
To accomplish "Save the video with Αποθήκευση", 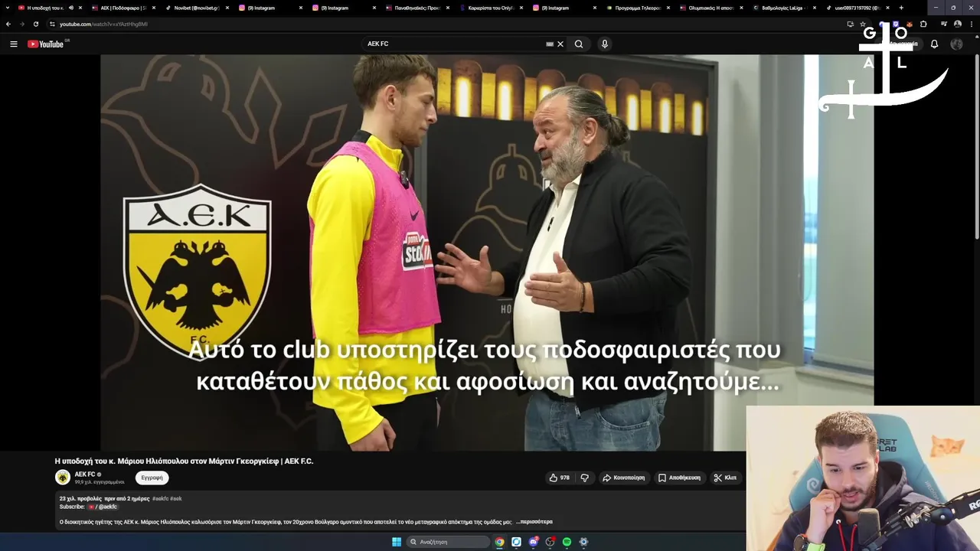I will 679,478.
